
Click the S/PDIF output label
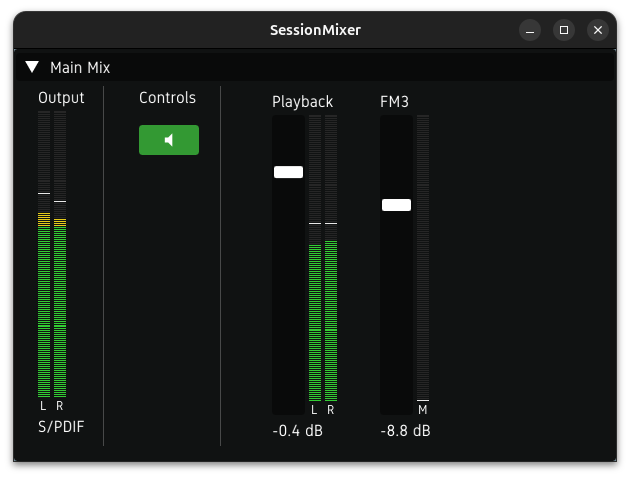point(61,426)
